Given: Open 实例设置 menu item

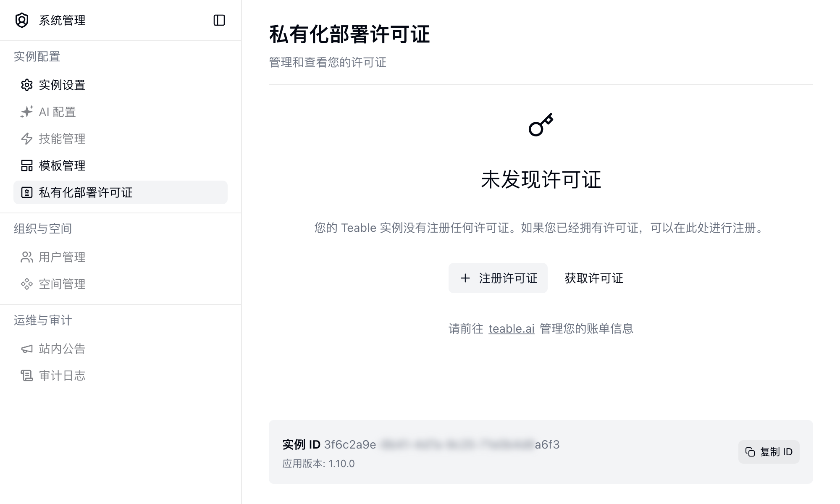Looking at the screenshot, I should [121, 85].
